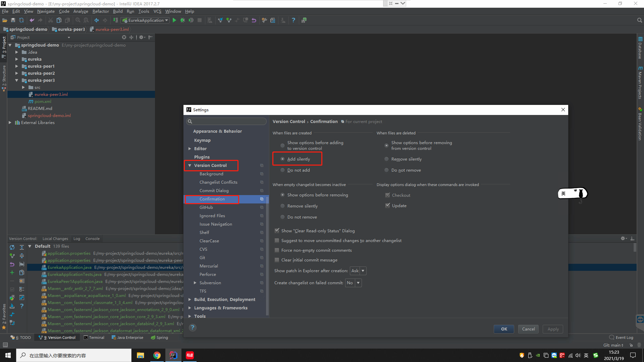Enable Clear initial commit message
Screen dimensions: 644x362
coord(277,260)
